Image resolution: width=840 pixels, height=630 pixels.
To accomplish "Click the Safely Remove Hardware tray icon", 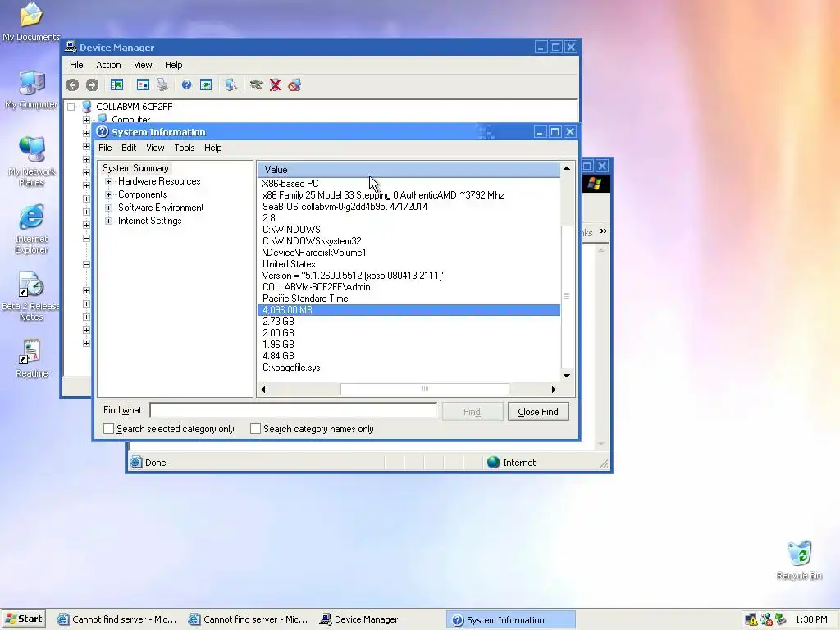I will click(x=781, y=619).
